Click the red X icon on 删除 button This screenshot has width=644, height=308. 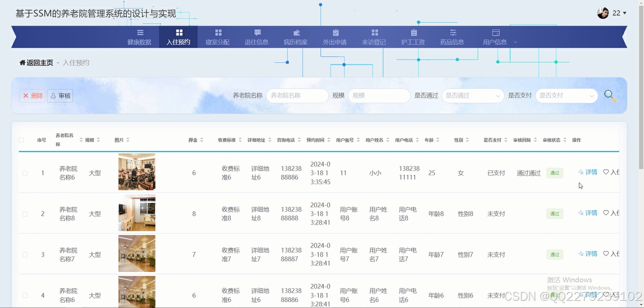26,95
